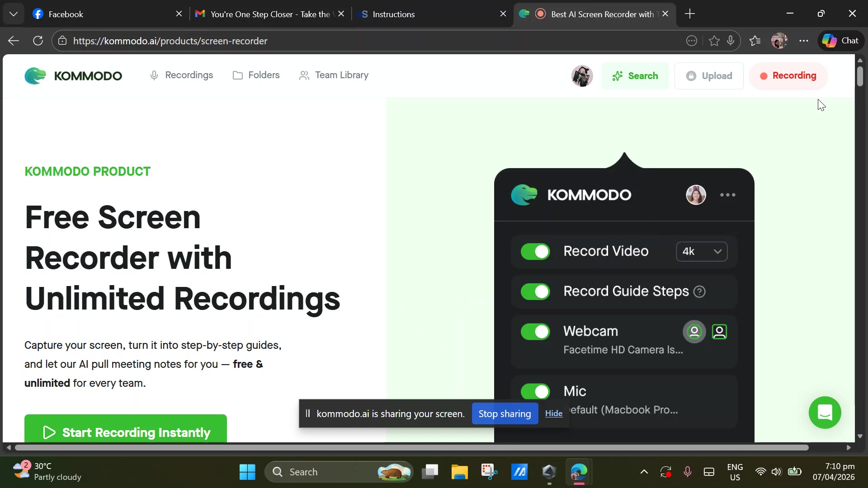Close the Facebook tab
868x488 pixels.
pos(179,14)
